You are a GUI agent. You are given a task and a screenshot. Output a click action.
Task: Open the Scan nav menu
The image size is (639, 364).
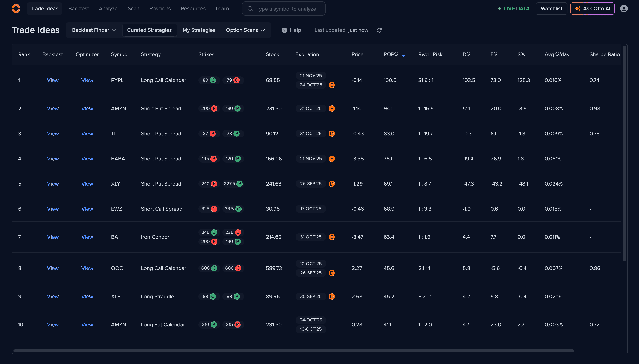(134, 8)
